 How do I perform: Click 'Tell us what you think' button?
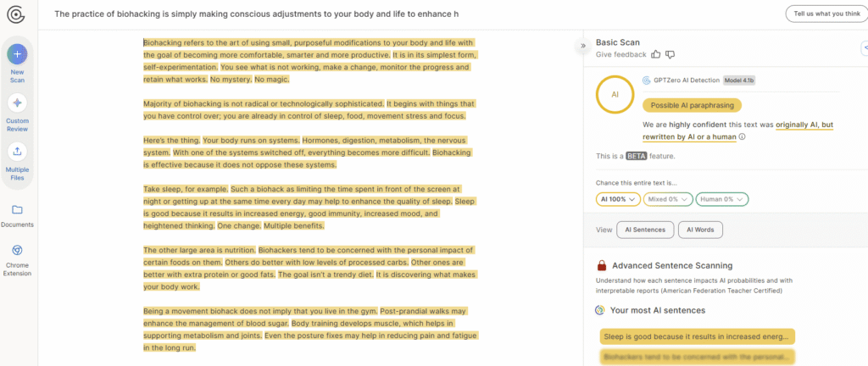821,14
